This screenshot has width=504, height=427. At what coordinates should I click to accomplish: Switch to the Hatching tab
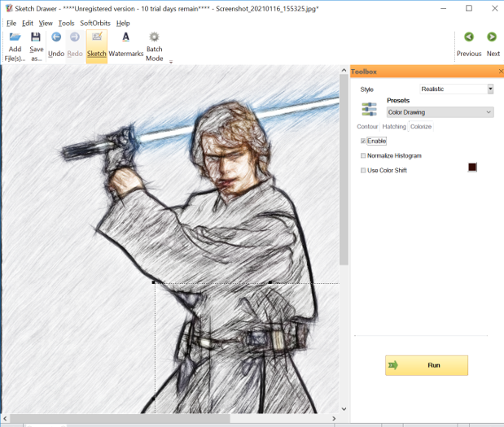click(394, 127)
